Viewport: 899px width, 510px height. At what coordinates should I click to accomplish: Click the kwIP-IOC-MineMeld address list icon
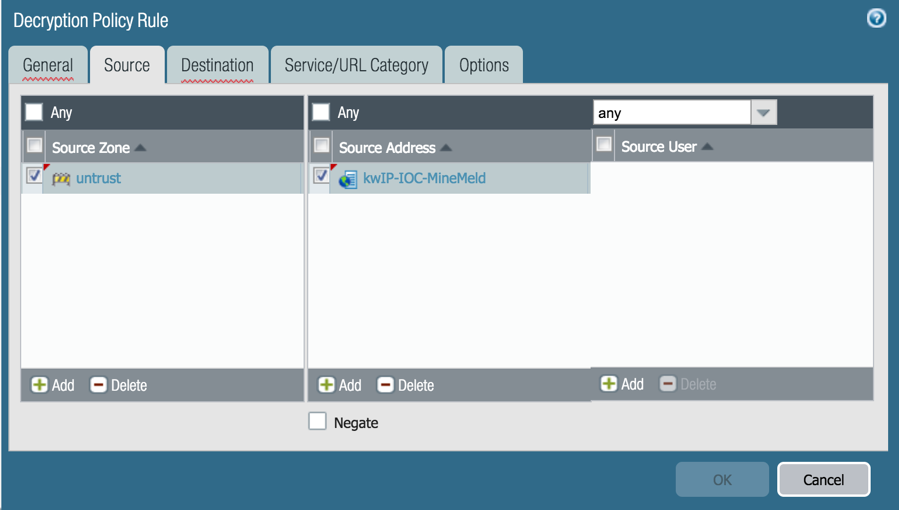click(348, 180)
